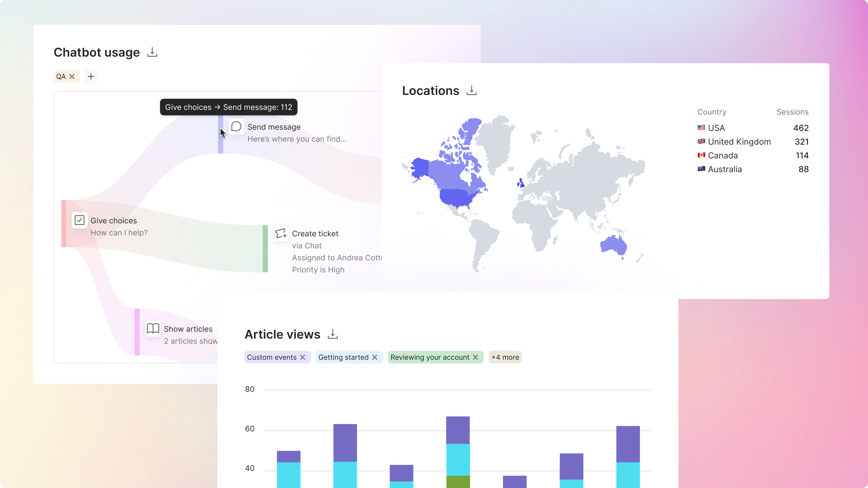
Task: Click Australia on the world map
Action: [613, 246]
